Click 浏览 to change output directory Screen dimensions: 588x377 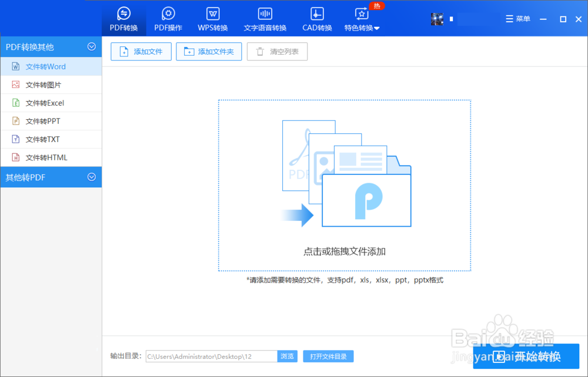tap(288, 356)
